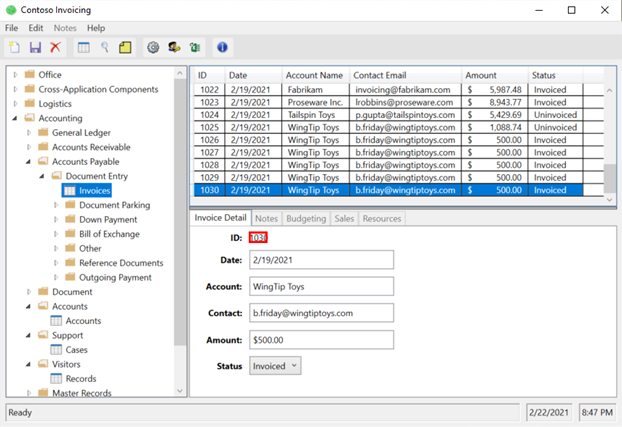622x427 pixels.
Task: Select the Cases item under Support
Action: click(x=76, y=350)
